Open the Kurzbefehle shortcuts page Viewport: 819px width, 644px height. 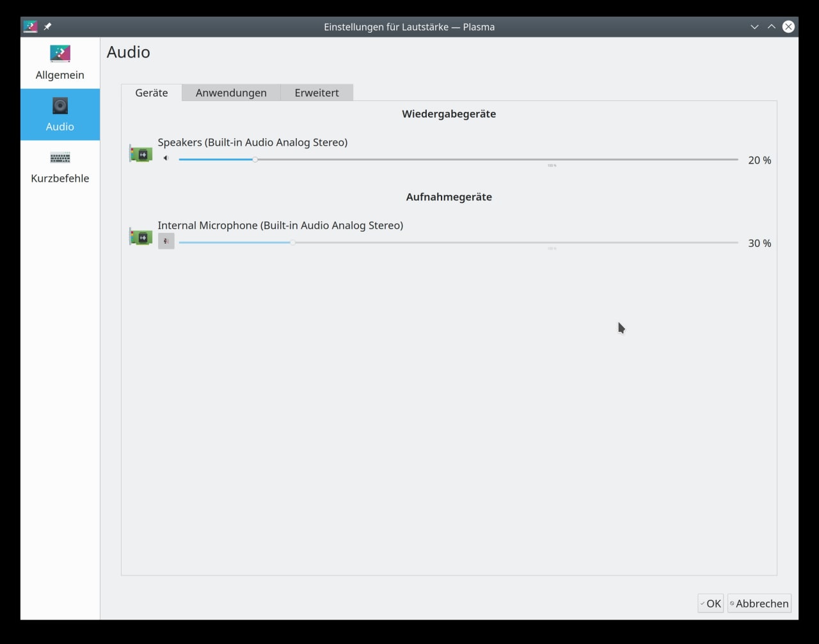[x=60, y=166]
